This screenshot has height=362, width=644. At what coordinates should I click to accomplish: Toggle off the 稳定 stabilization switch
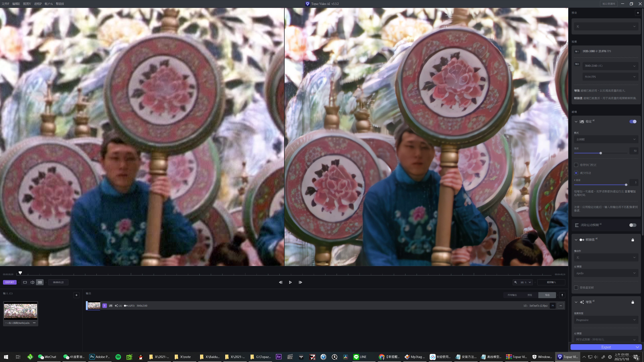point(633,121)
